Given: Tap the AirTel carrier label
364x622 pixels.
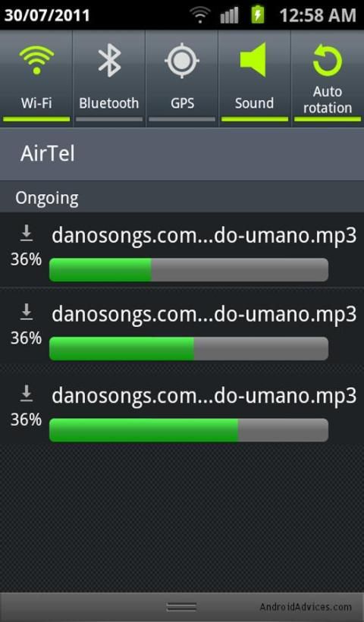Looking at the screenshot, I should pos(48,153).
